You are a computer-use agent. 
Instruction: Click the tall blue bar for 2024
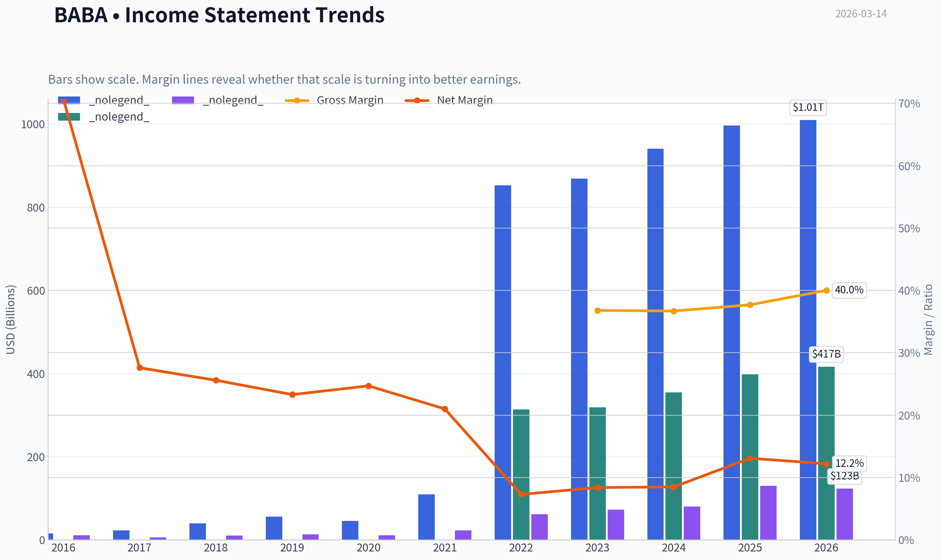(x=655, y=344)
